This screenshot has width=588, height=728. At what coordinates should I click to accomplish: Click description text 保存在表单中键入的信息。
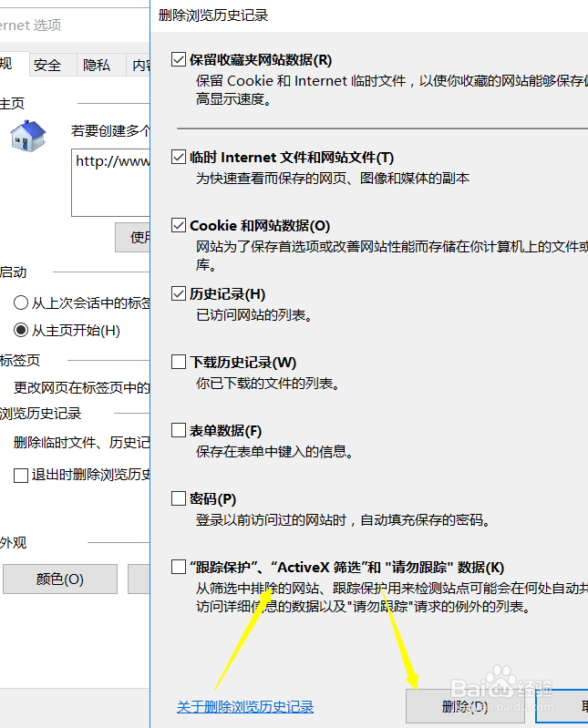click(275, 452)
